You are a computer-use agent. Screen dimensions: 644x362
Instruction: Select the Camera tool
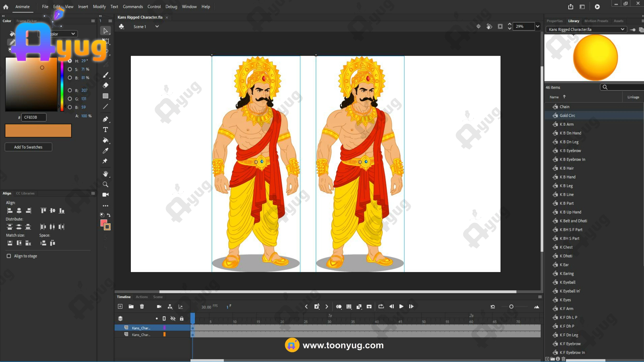(105, 195)
